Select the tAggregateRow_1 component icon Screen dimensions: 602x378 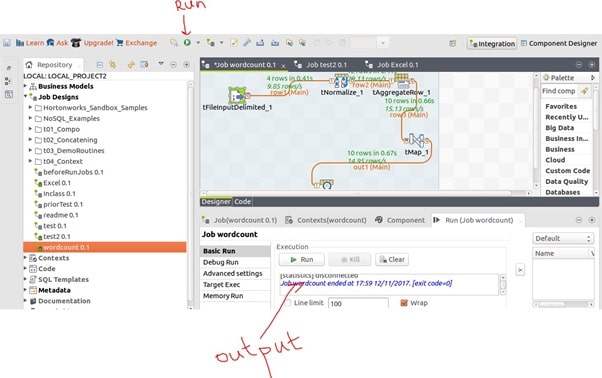click(402, 81)
